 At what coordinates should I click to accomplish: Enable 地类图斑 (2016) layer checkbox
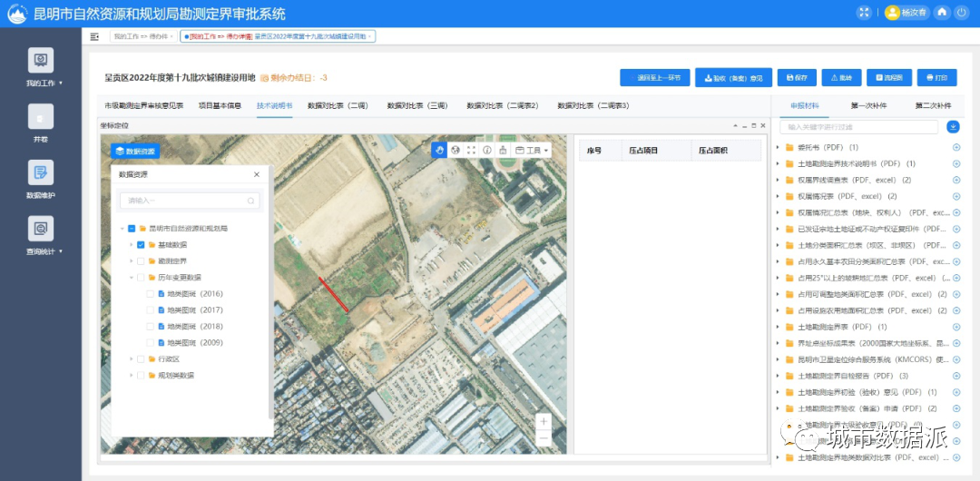coord(150,293)
